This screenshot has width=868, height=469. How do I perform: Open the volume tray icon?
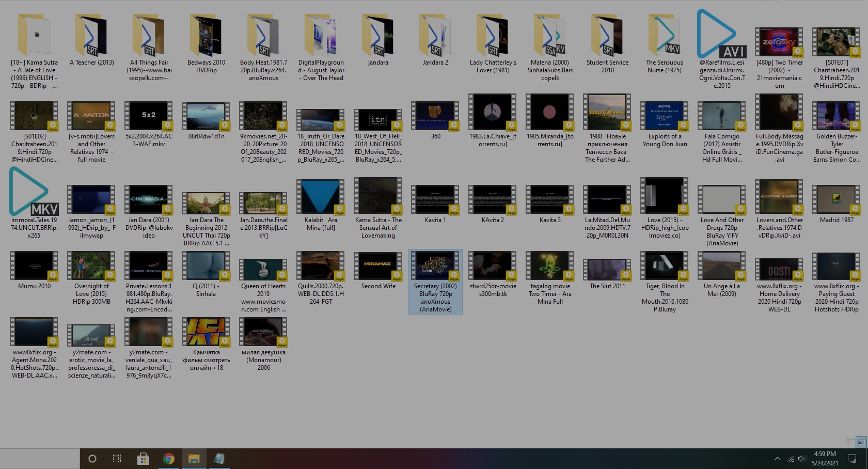coord(802,459)
